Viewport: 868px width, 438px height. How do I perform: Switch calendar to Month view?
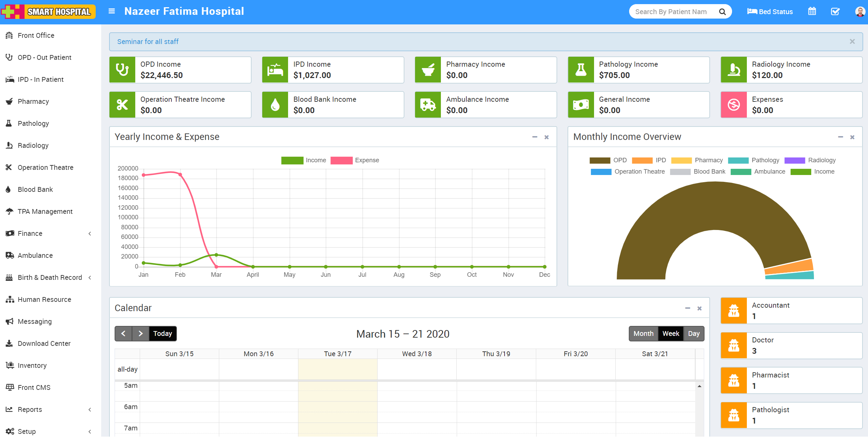click(643, 333)
